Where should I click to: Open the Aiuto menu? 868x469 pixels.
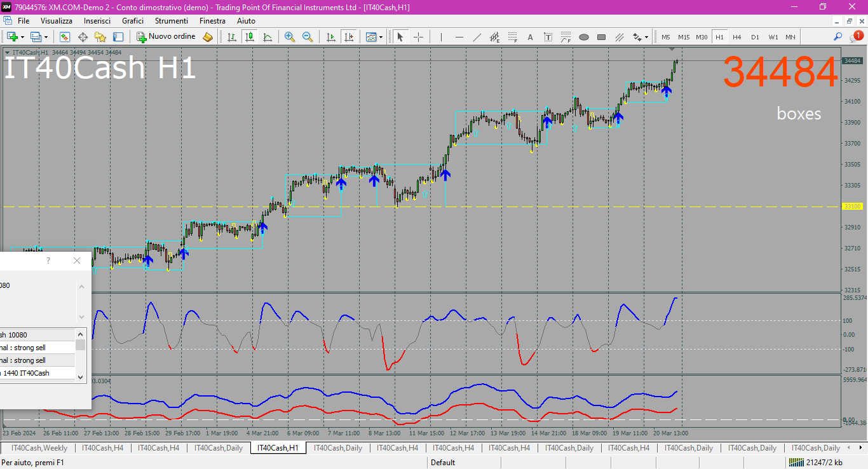click(246, 21)
